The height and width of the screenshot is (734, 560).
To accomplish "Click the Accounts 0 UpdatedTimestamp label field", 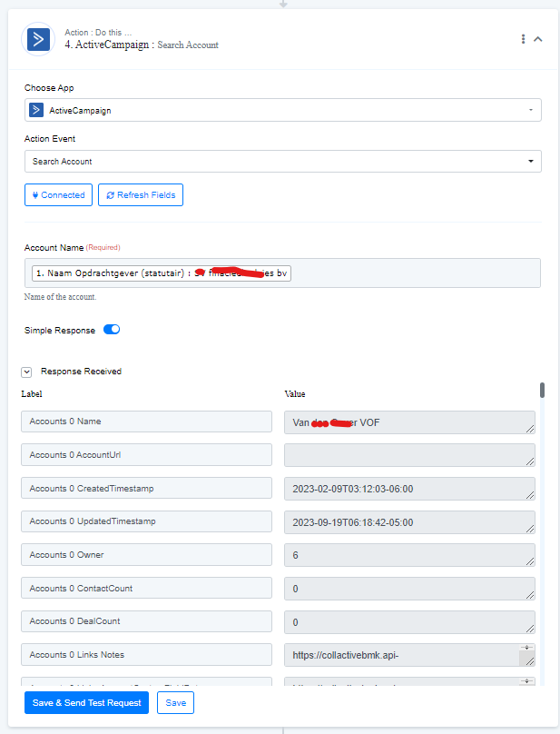I will pyautogui.click(x=146, y=521).
